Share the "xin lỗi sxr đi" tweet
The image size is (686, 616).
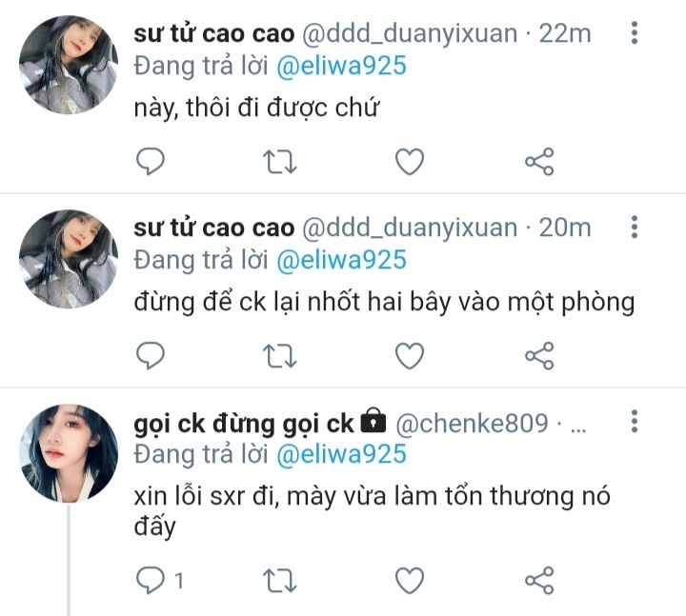click(539, 581)
